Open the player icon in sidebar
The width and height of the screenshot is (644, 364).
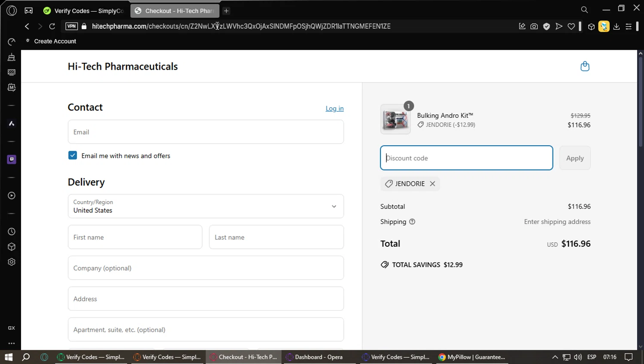tap(12, 196)
